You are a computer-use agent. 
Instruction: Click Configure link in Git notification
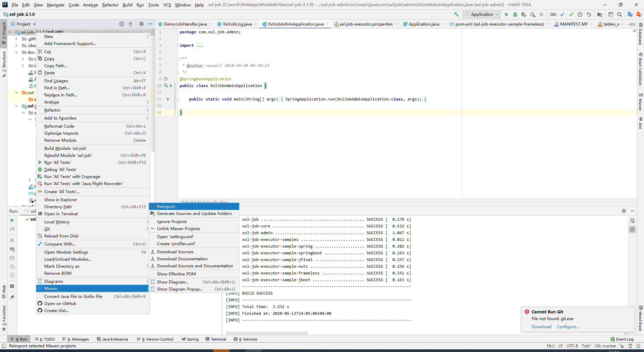(x=568, y=327)
